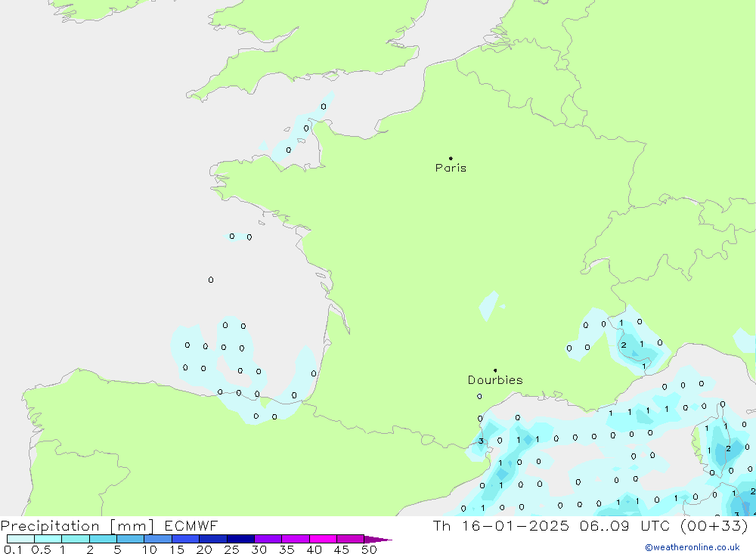The image size is (756, 554).
Task: Pick the legend swatch between 40 and 45
Action: coord(323,539)
